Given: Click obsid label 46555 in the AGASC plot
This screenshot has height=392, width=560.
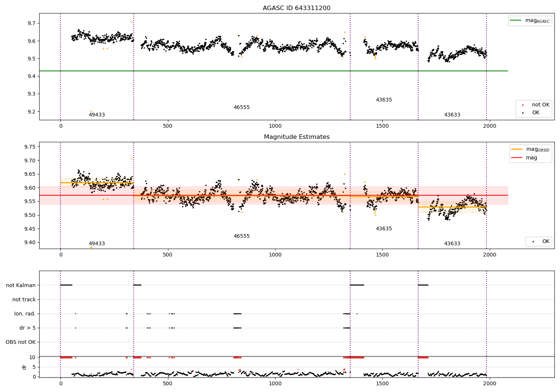Looking at the screenshot, I should [242, 108].
